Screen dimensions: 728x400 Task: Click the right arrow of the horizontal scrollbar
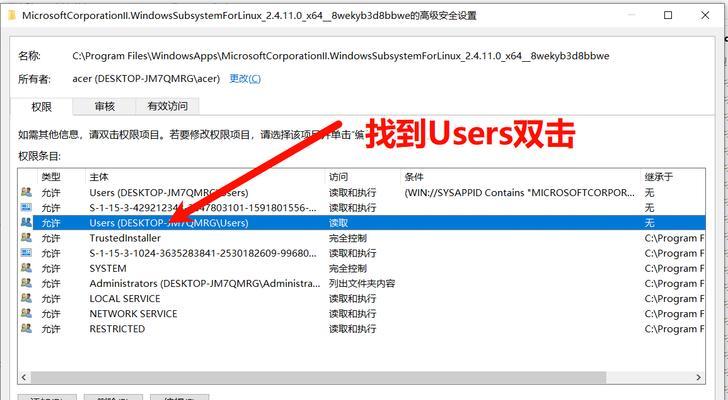pyautogui.click(x=699, y=377)
